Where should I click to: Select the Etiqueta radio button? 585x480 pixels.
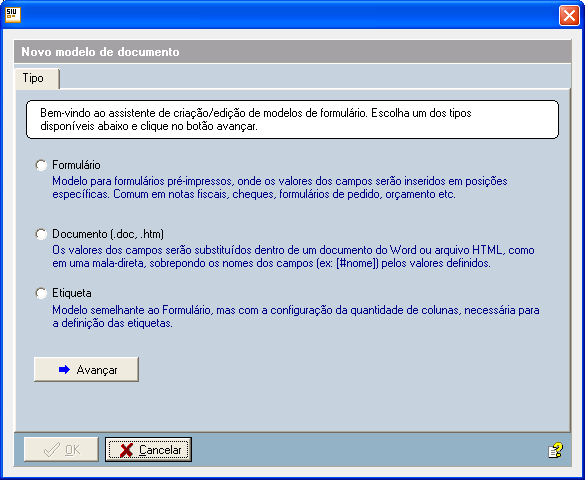point(41,293)
